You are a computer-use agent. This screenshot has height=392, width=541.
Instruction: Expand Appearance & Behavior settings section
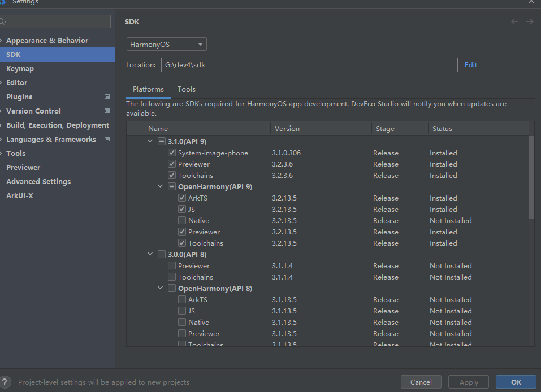(1, 40)
